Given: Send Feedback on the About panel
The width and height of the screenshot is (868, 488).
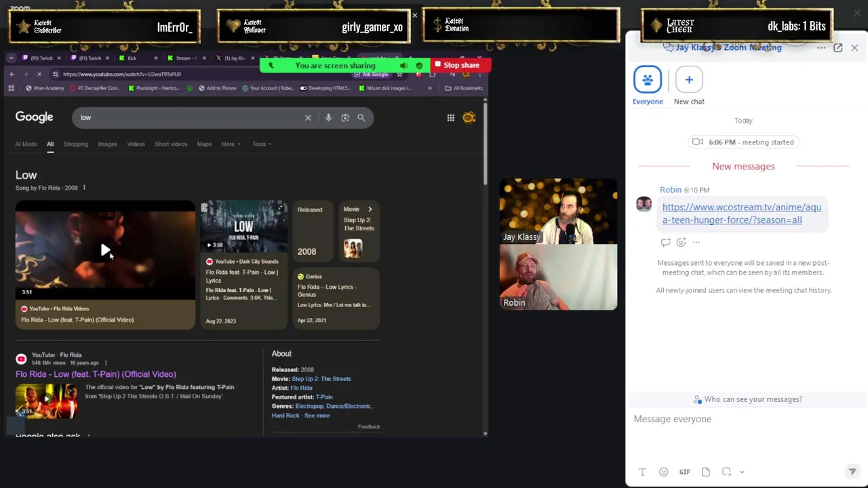Looking at the screenshot, I should (369, 427).
